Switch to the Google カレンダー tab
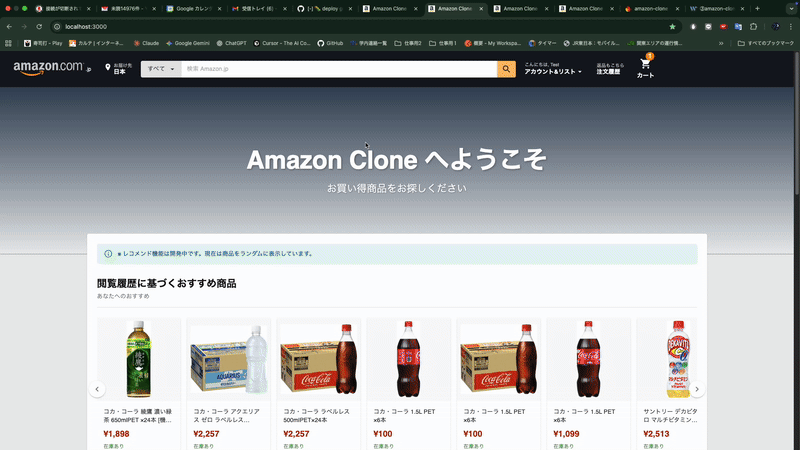The image size is (800, 450). 194,9
